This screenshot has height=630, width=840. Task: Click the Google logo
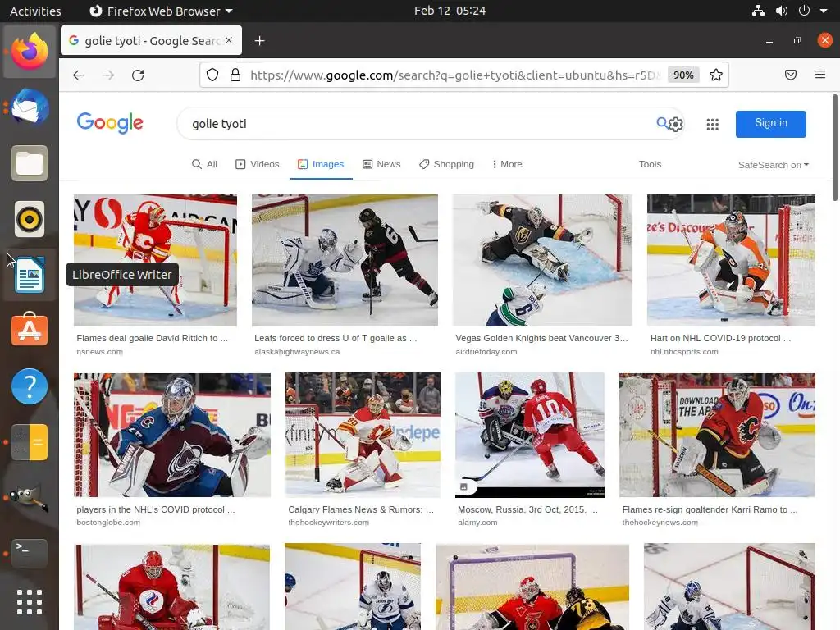pos(110,123)
